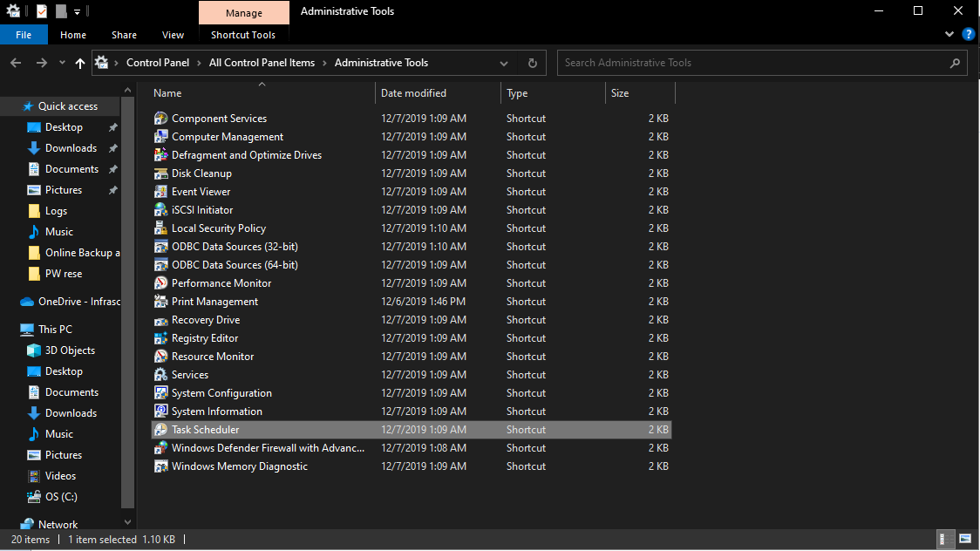Switch to large icons view layout

coord(965,539)
